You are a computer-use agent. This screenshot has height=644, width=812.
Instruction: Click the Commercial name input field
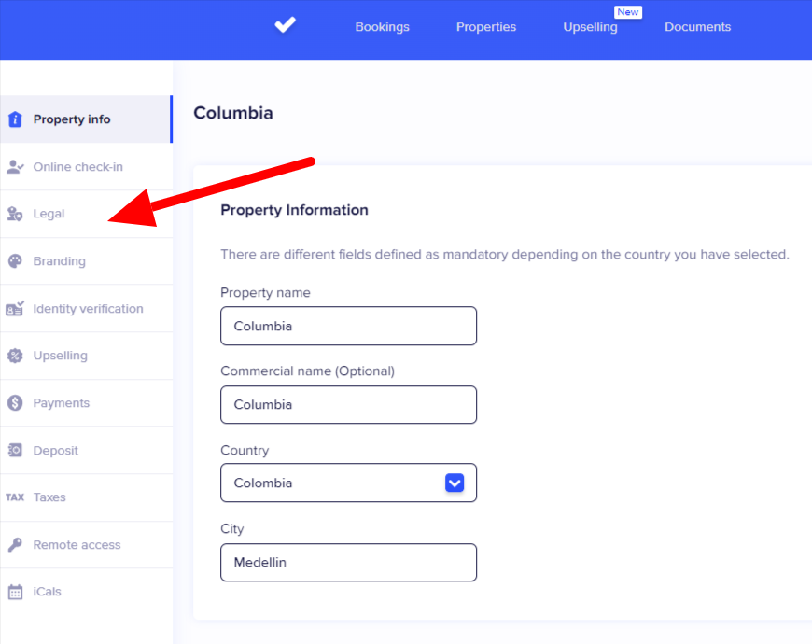point(348,405)
